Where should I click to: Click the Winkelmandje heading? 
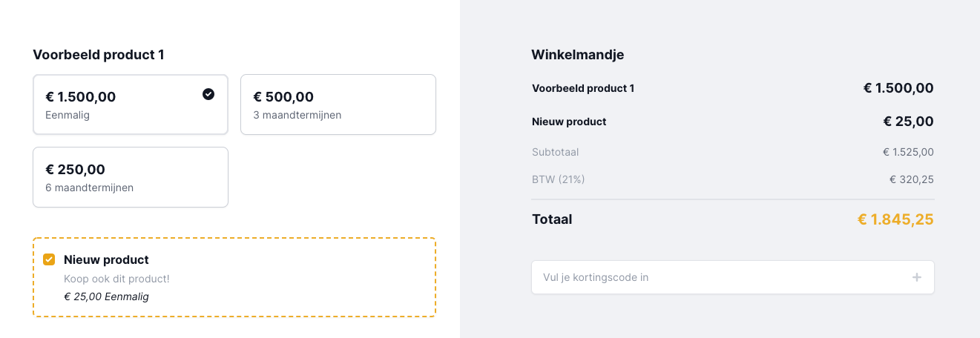pos(578,55)
